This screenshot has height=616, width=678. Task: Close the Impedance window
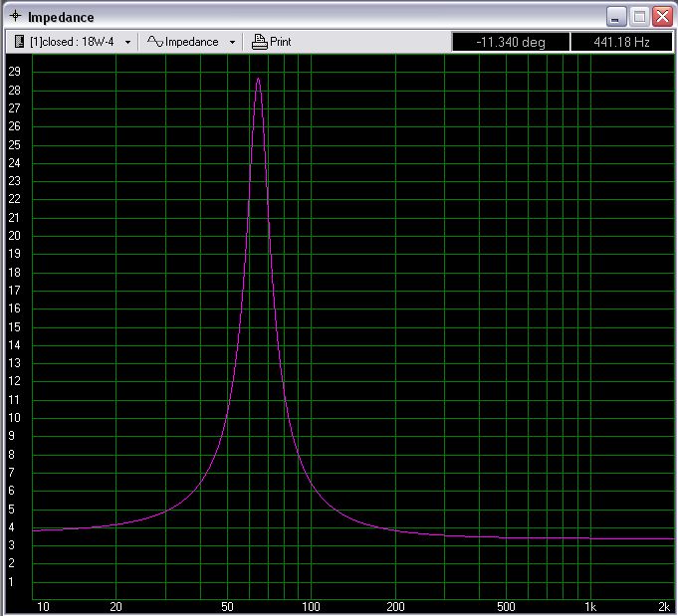[x=662, y=17]
